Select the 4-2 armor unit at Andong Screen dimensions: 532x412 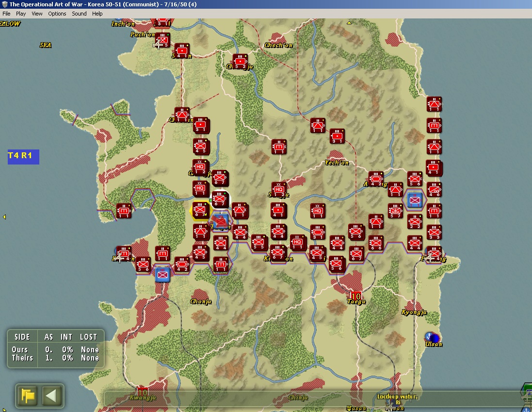[376, 179]
